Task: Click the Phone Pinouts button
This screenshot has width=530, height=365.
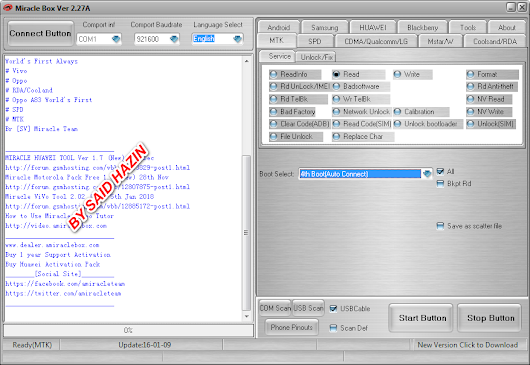Action: pyautogui.click(x=291, y=327)
